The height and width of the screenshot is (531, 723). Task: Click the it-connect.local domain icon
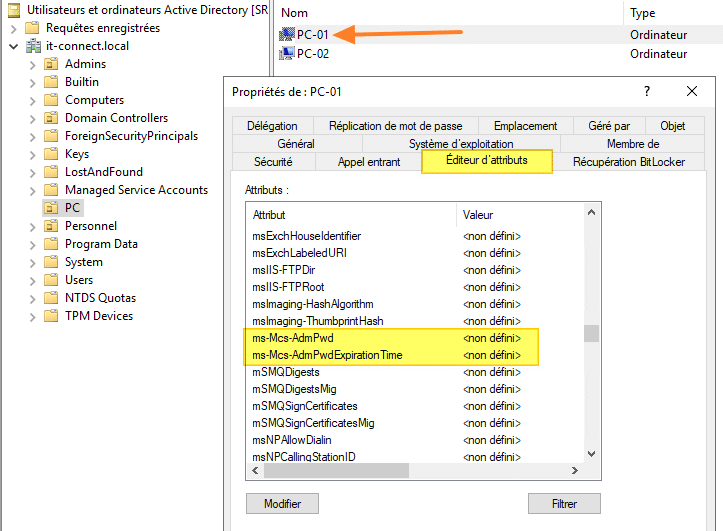coord(33,46)
